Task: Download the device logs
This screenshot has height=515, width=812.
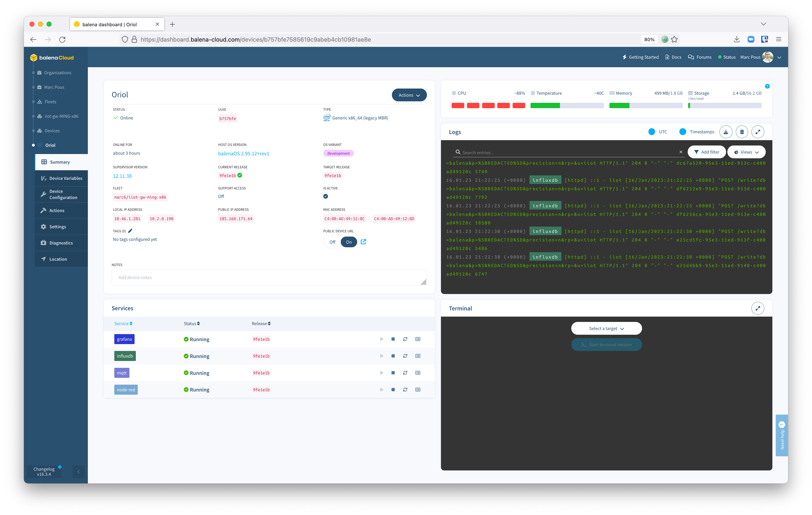Action: coord(726,132)
